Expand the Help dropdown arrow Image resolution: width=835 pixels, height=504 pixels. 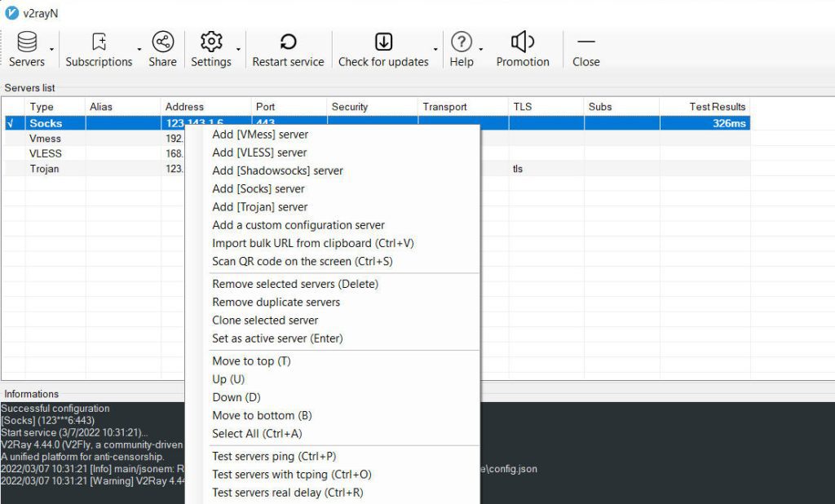(480, 50)
